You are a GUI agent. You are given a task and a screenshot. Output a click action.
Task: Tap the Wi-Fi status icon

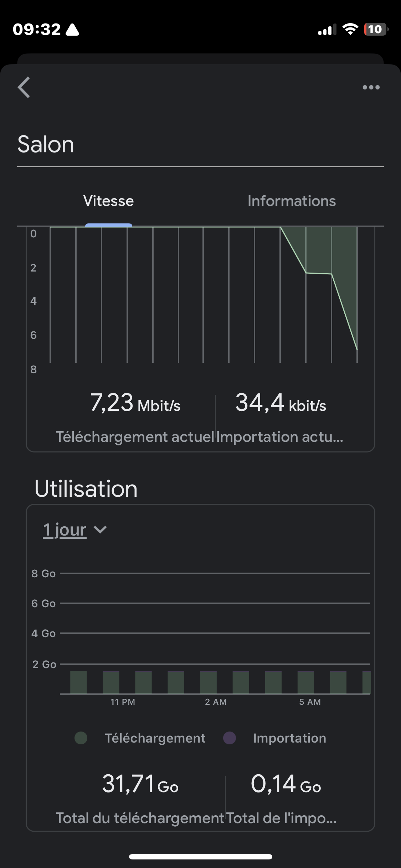350,29
